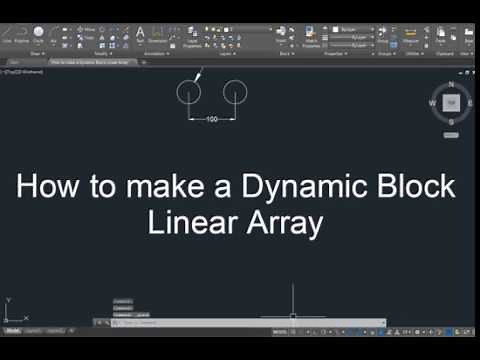
Task: Expand the Utilities panel title
Action: point(414,53)
